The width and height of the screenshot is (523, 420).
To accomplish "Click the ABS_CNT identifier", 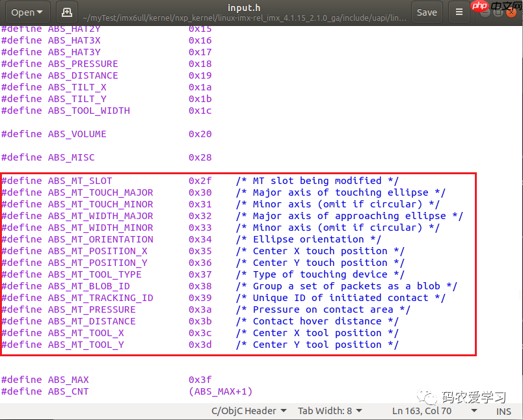I will click(x=68, y=391).
